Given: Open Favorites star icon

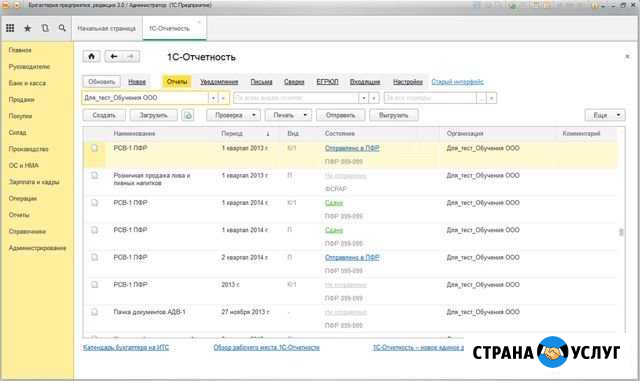Looking at the screenshot, I should click(27, 28).
